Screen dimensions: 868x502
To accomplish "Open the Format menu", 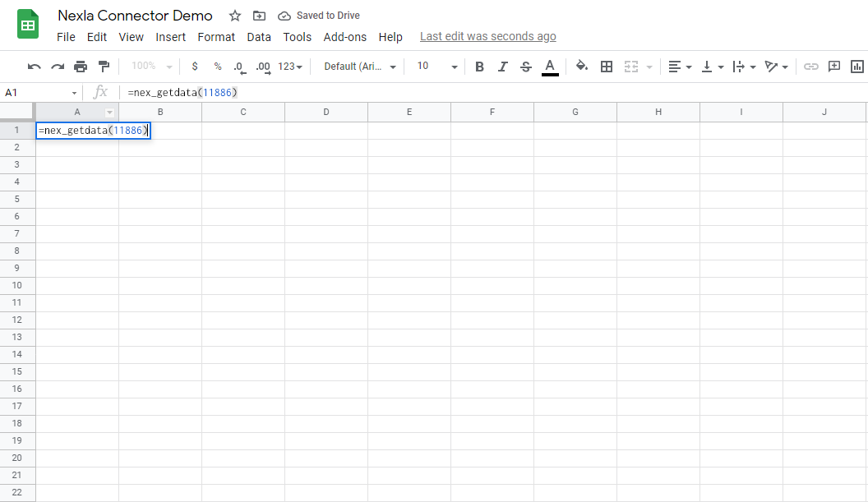I will [x=216, y=37].
